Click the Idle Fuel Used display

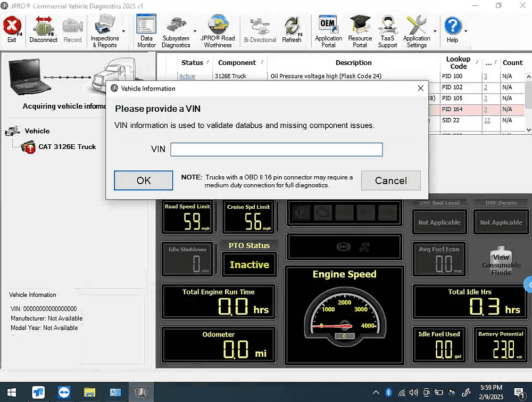coord(439,345)
